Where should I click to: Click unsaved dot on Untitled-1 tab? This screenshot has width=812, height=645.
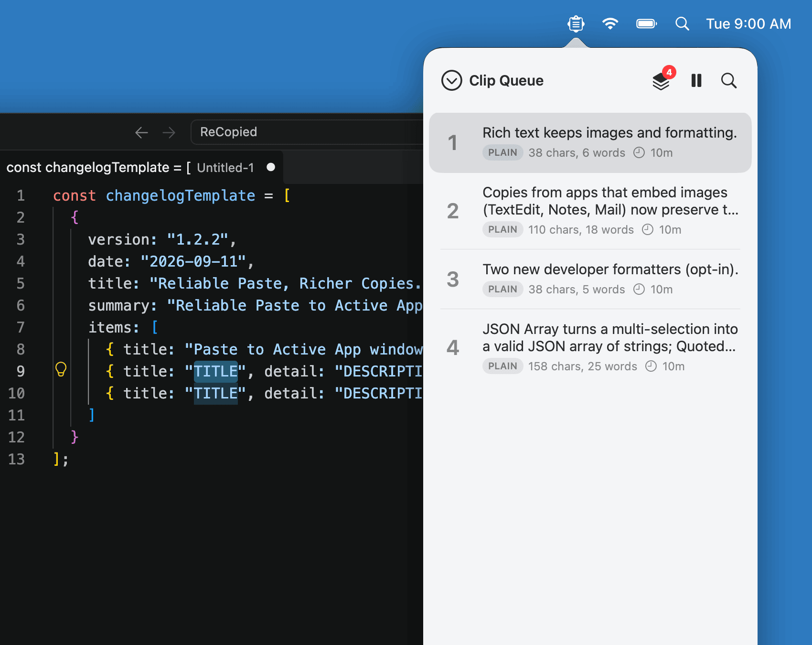271,167
